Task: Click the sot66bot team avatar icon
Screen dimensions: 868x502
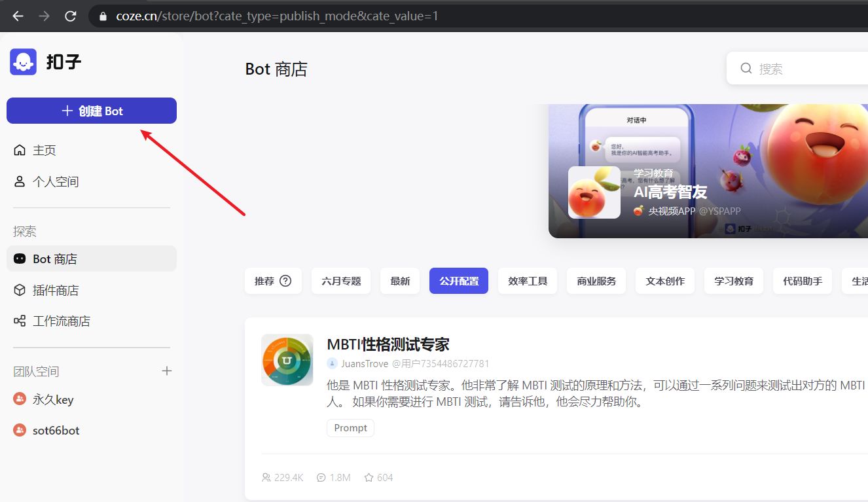Action: (20, 430)
